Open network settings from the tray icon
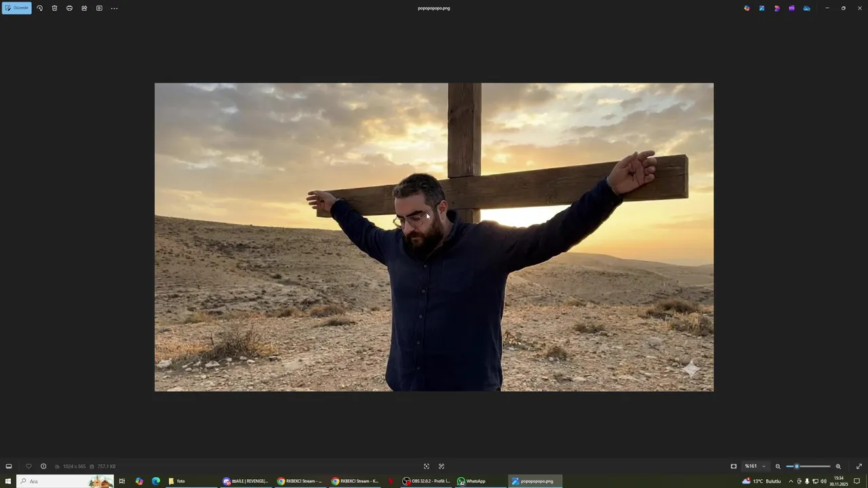This screenshot has height=488, width=868. click(815, 481)
